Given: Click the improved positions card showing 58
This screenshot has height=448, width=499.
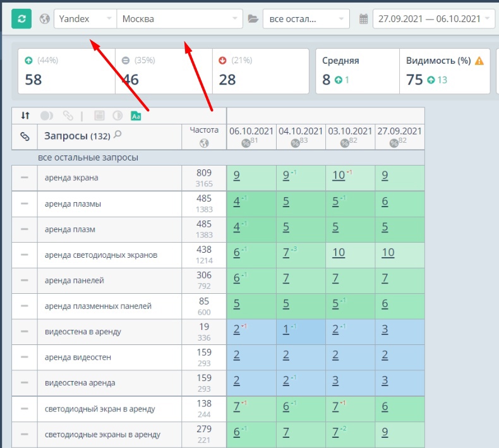Looking at the screenshot, I should [66, 71].
